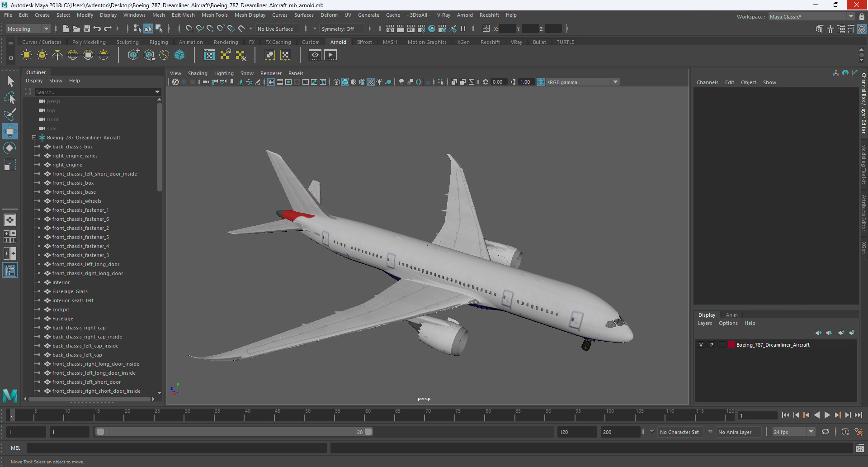Viewport: 868px width, 467px height.
Task: Select the Select tool arrow in toolbox
Action: (10, 81)
